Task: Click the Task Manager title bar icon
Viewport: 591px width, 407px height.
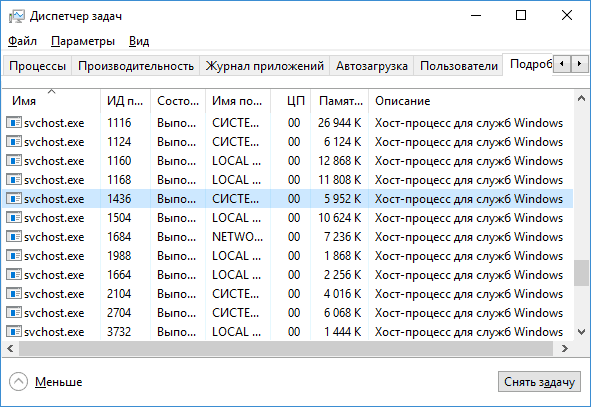Action: [x=17, y=16]
